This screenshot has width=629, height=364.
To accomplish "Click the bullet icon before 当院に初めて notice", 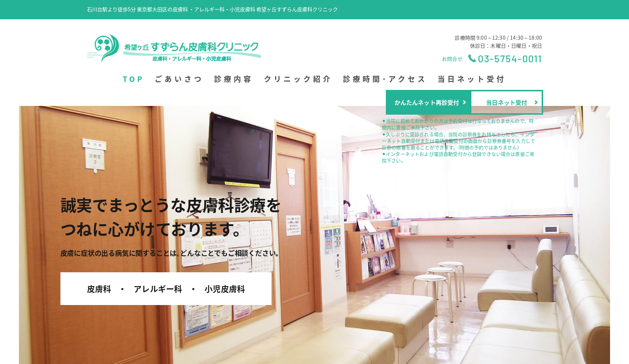I will 383,120.
